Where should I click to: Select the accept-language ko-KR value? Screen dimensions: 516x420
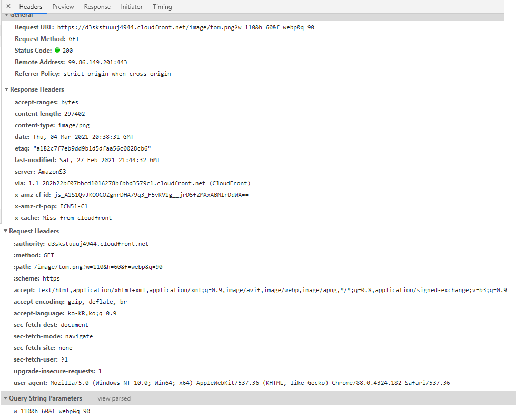92,314
